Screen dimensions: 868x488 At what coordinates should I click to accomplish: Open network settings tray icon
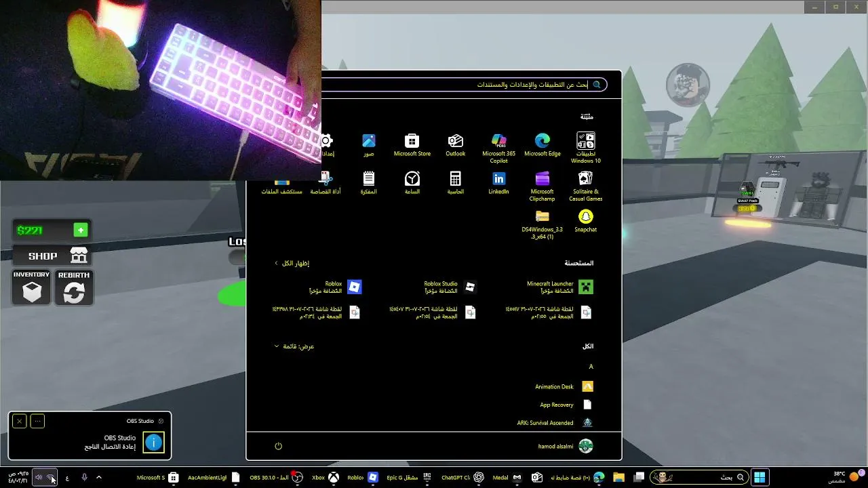[51, 478]
